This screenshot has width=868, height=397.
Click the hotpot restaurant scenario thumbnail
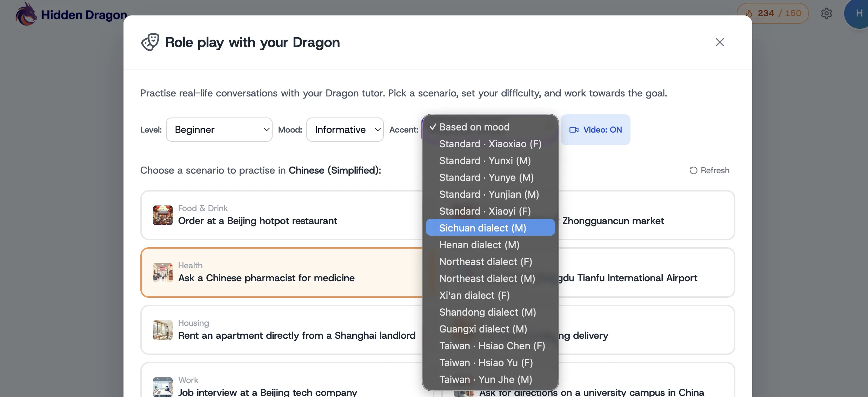[162, 215]
